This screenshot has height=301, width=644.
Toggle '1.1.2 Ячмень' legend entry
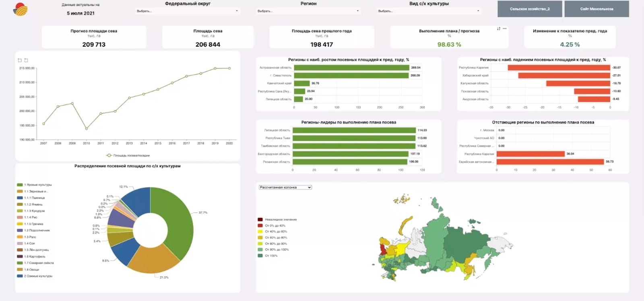click(x=30, y=204)
